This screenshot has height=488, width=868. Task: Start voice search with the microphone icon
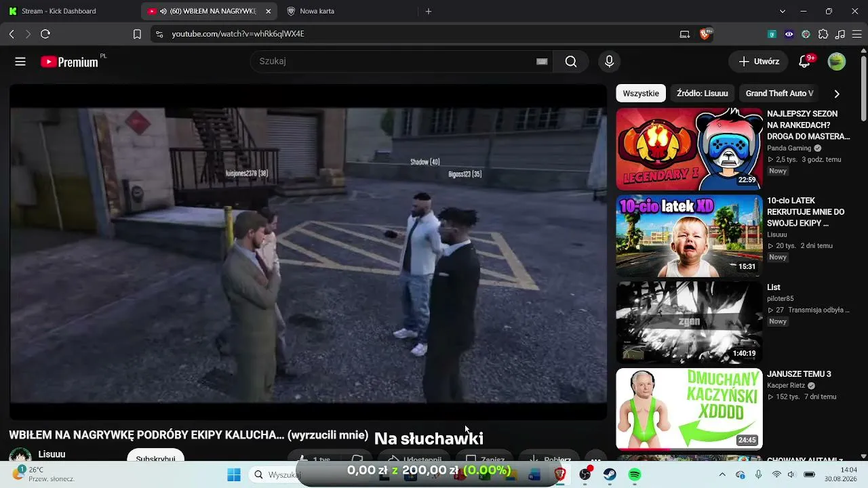click(609, 62)
